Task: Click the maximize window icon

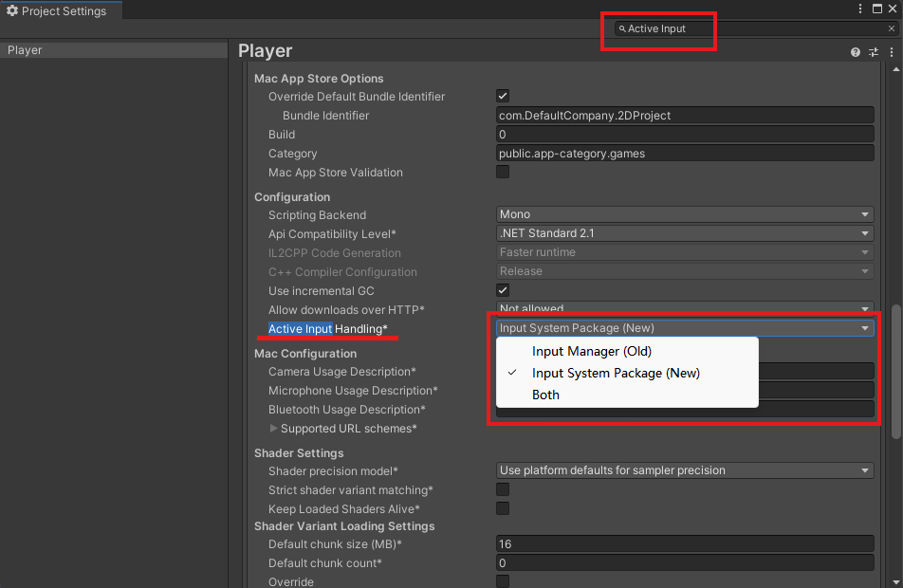Action: (x=877, y=9)
